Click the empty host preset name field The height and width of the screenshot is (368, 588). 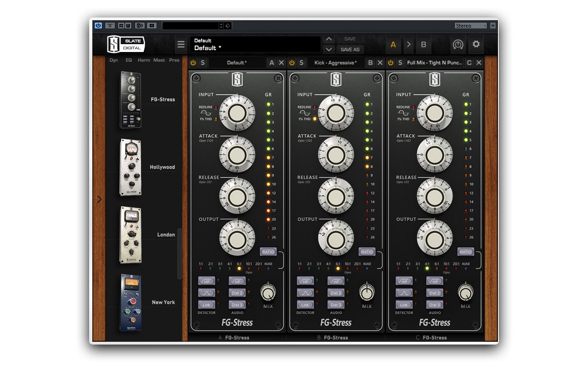(x=190, y=26)
